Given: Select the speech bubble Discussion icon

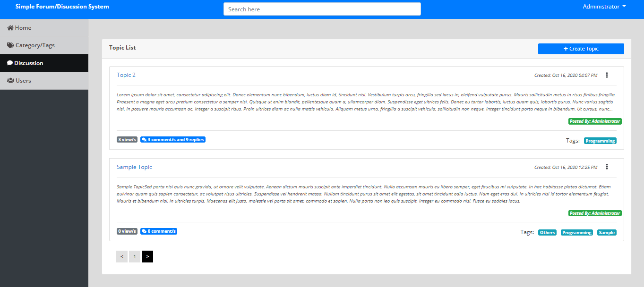Looking at the screenshot, I should pos(9,62).
